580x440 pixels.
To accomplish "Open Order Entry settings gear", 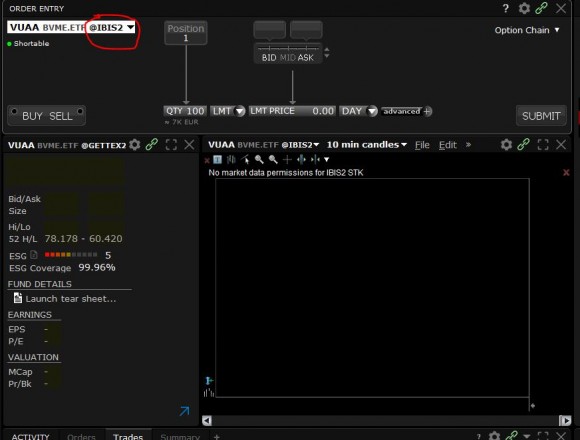I will pyautogui.click(x=524, y=8).
